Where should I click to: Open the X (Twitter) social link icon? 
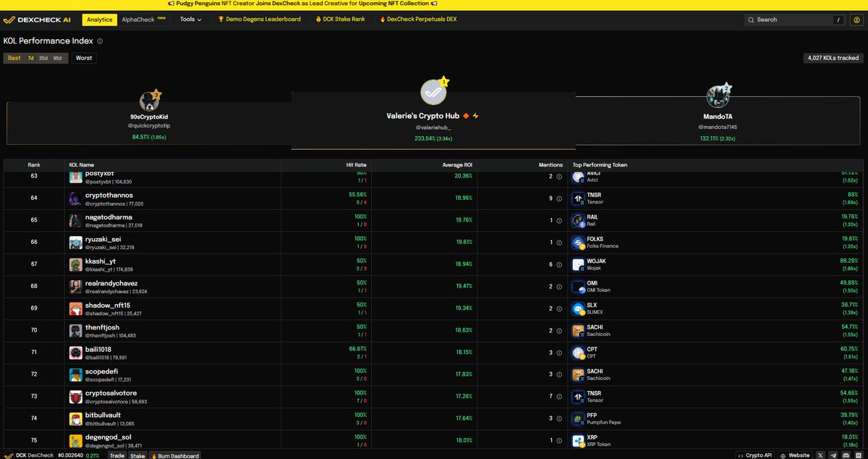pos(821,455)
